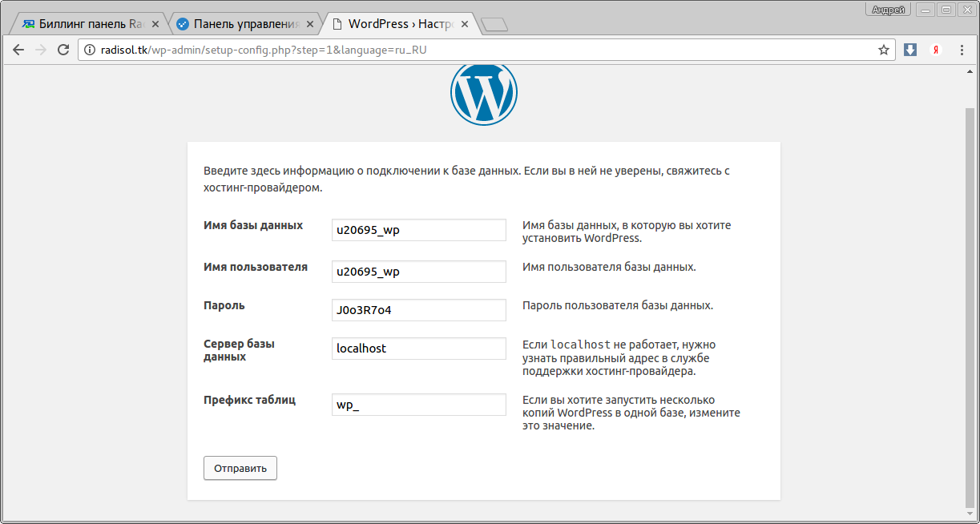Click the bold label Пароль
Screen dimensions: 980x524
(224, 305)
